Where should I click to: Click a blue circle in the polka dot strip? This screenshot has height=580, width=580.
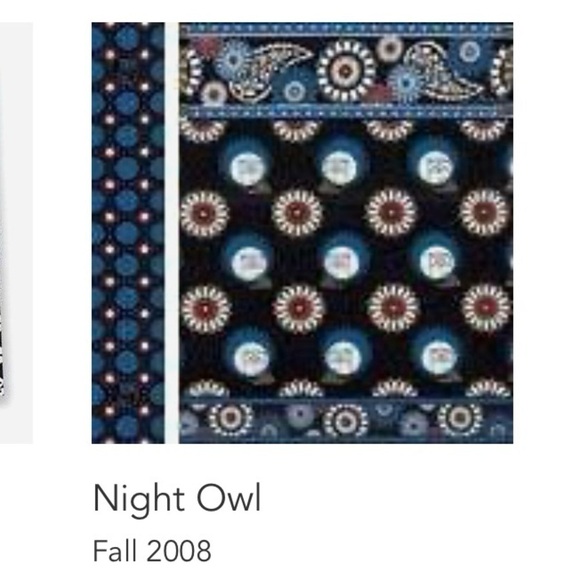tap(127, 102)
